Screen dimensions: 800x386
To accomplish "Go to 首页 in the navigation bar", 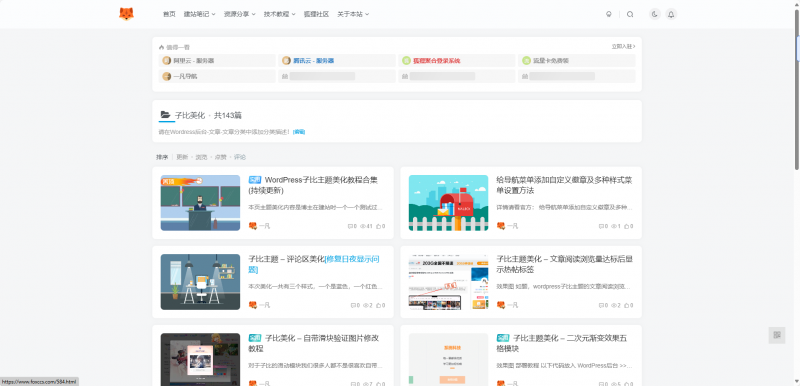I will point(169,14).
